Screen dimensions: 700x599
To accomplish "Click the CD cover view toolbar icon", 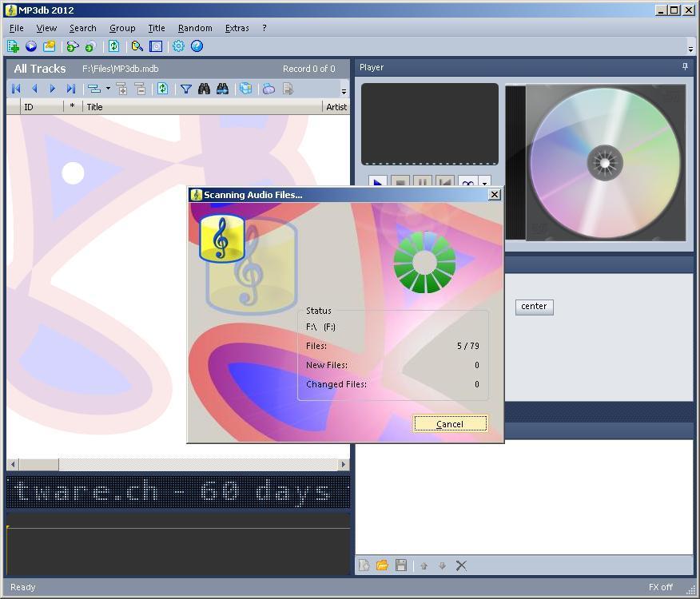I will tap(156, 46).
